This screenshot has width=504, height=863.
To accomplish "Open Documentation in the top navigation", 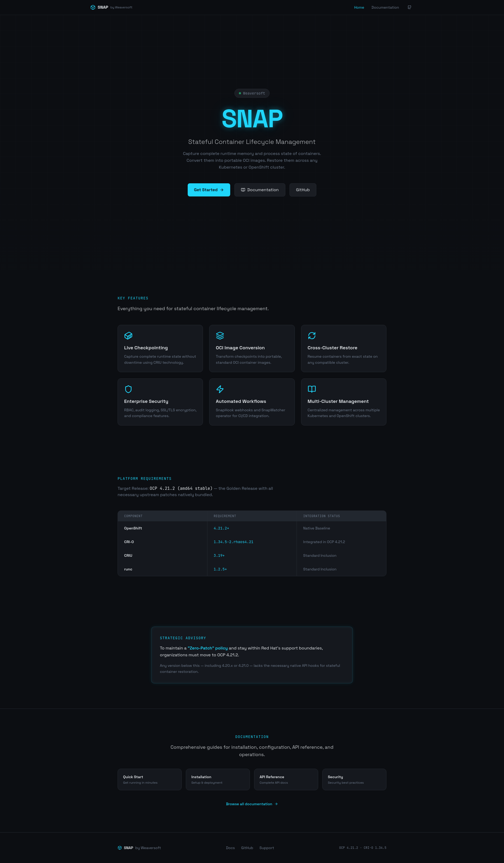I will coord(385,7).
